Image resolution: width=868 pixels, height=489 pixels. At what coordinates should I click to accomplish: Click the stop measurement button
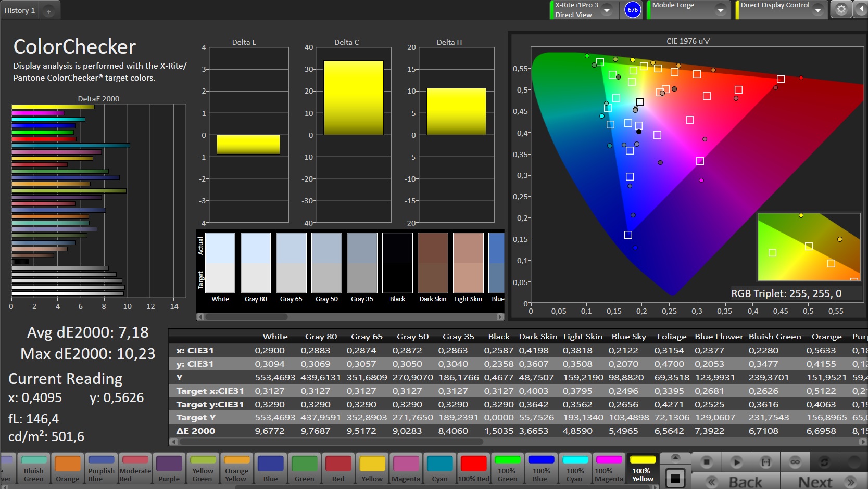706,461
